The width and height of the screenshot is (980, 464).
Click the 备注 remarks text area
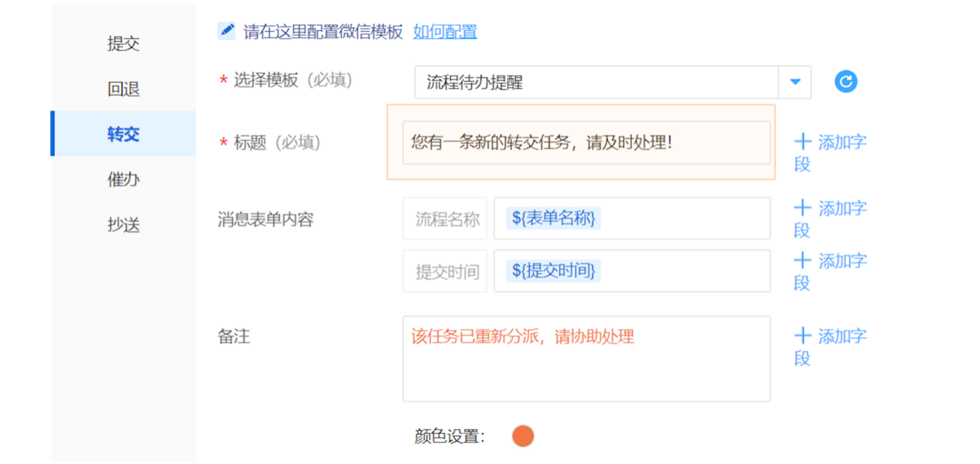[x=586, y=367]
